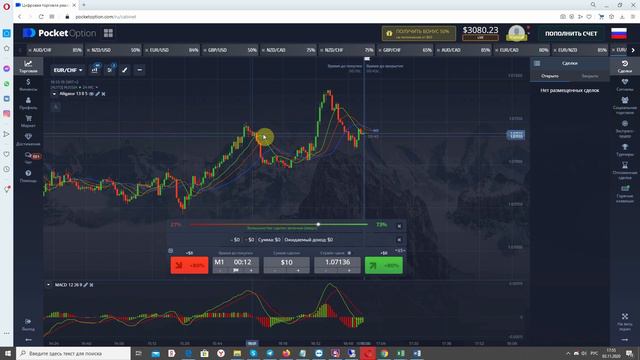Edit MACD indicator with pencil icon

point(86,284)
